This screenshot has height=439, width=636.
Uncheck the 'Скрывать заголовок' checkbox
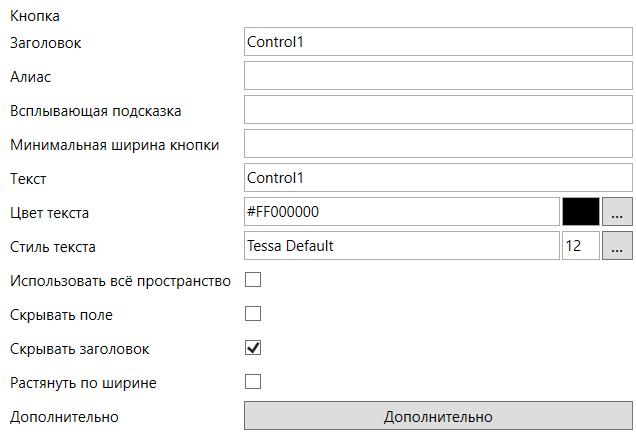(x=253, y=348)
